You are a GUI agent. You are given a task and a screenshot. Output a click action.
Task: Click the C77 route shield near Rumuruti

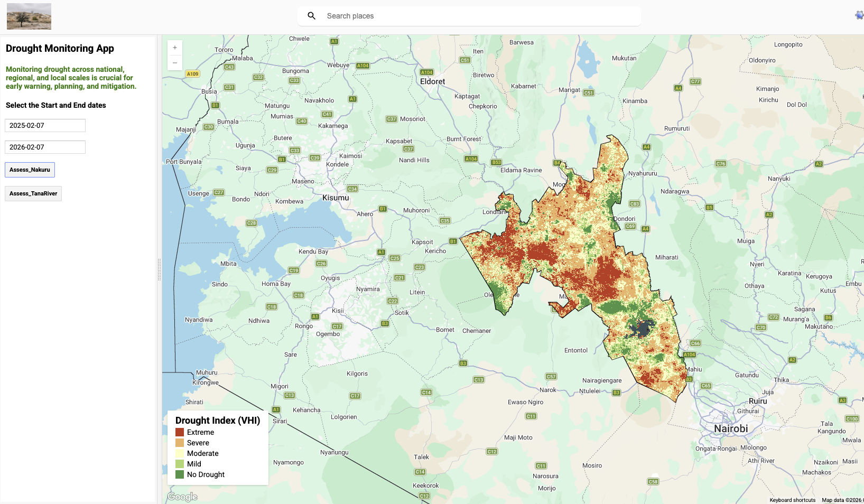(695, 82)
